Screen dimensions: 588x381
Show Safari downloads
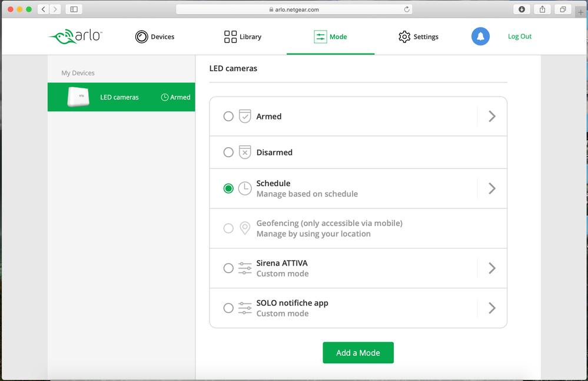521,9
